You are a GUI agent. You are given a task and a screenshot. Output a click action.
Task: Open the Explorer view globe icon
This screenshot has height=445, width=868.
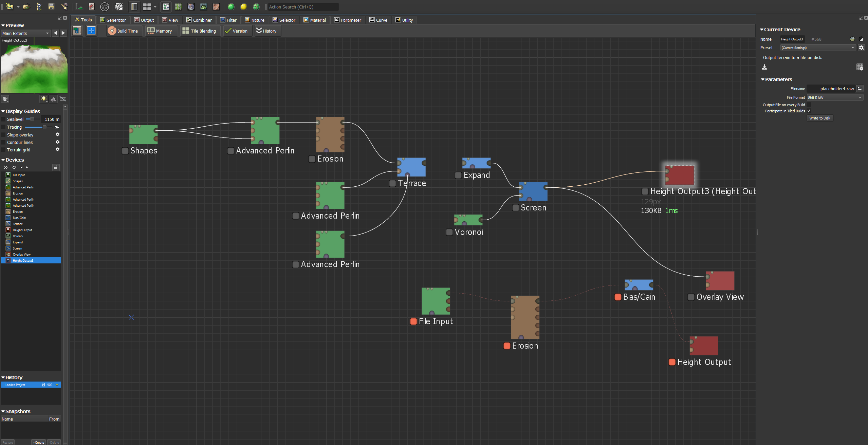point(191,6)
